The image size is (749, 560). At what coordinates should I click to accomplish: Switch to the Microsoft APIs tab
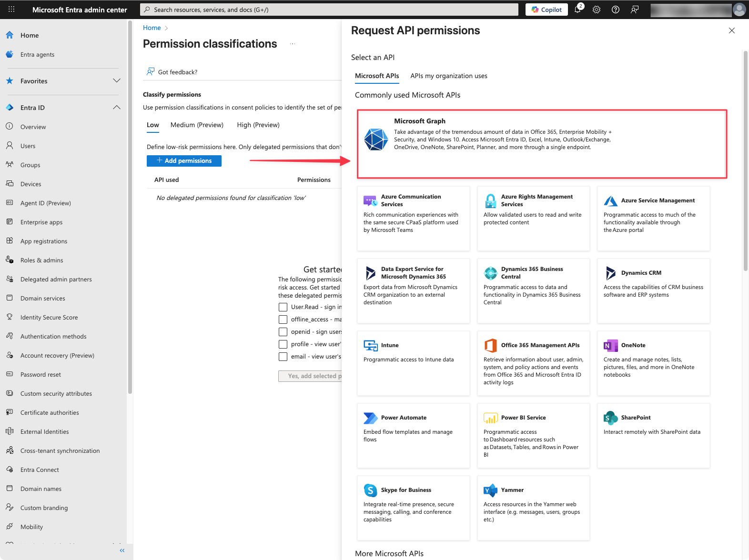pyautogui.click(x=377, y=76)
